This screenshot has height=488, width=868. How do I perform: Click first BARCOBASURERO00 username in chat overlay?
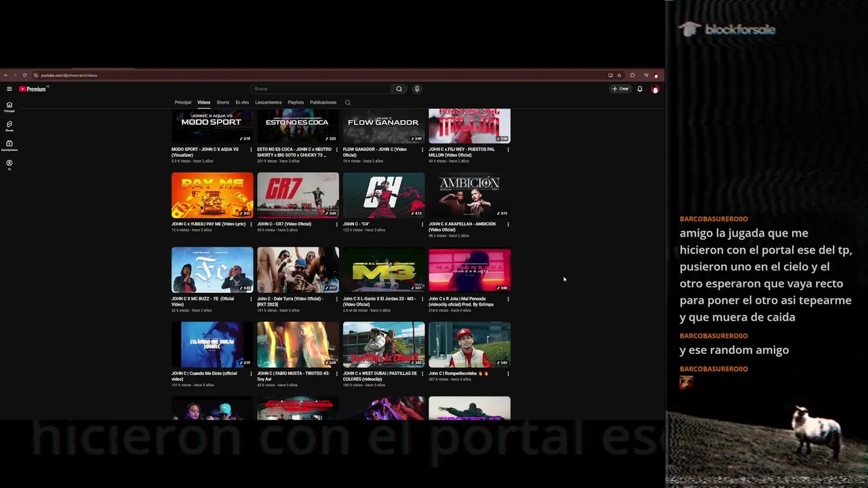pyautogui.click(x=713, y=219)
